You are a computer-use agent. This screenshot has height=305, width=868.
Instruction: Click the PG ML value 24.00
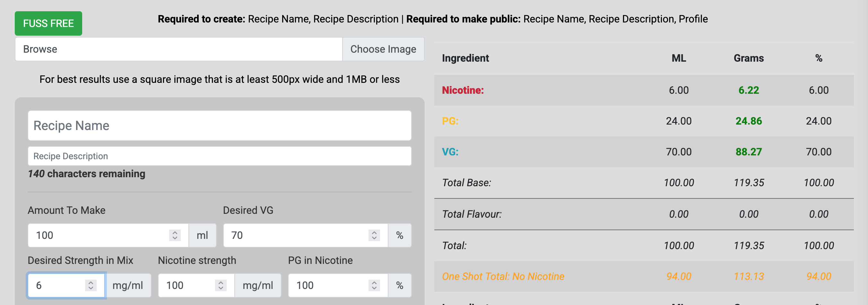(x=679, y=121)
